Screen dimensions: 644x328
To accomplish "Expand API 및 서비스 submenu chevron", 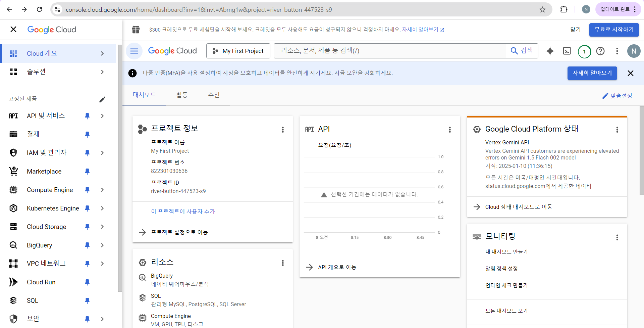I will coord(102,116).
